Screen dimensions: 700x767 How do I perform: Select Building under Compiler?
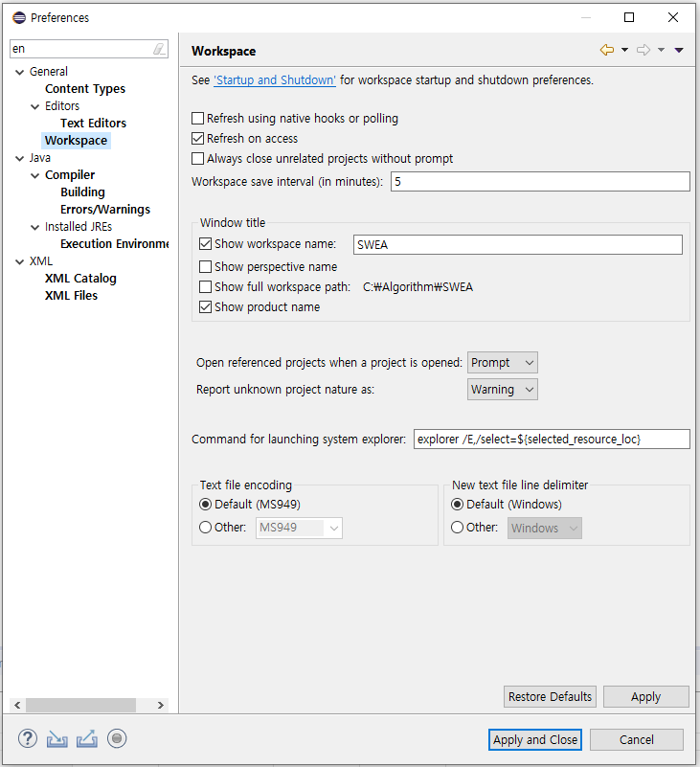[82, 192]
